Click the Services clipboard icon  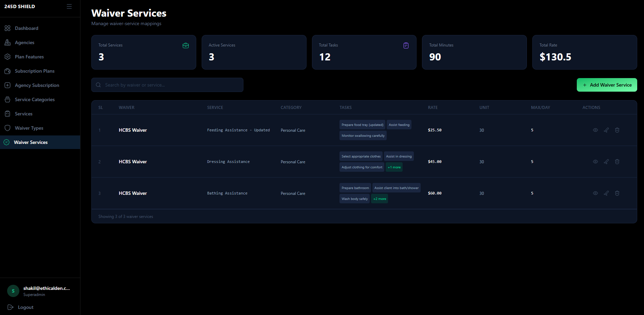7,114
